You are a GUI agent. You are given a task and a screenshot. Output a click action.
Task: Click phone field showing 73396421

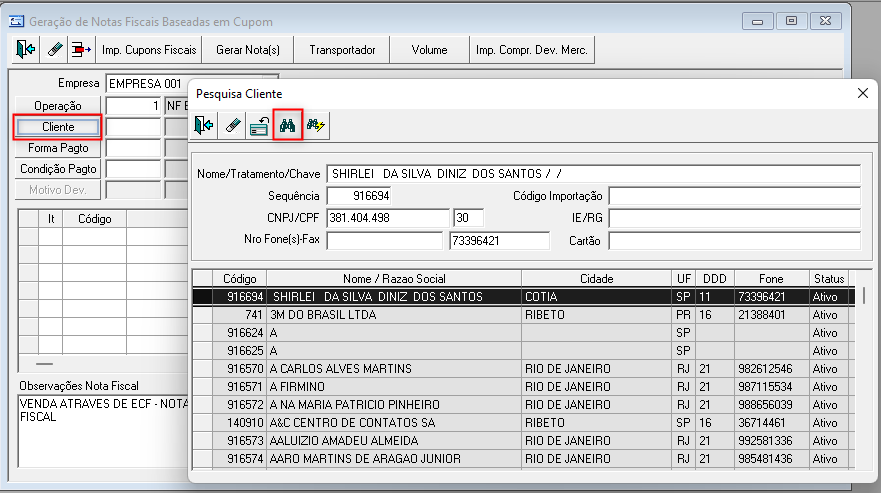tap(499, 241)
